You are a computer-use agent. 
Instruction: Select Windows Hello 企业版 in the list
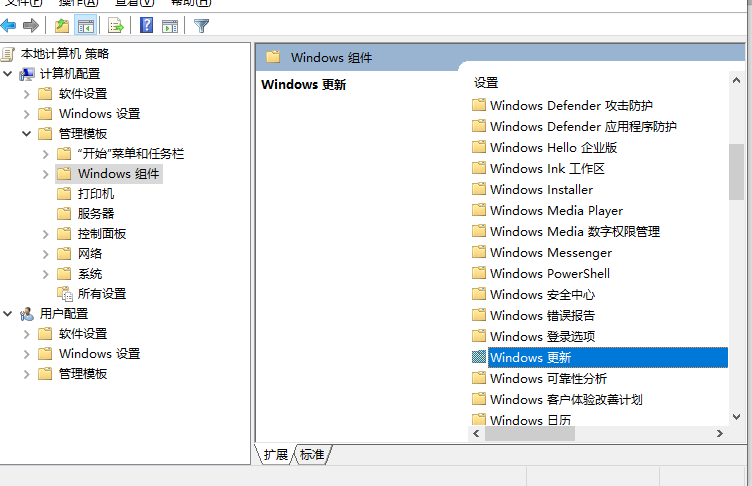[553, 147]
